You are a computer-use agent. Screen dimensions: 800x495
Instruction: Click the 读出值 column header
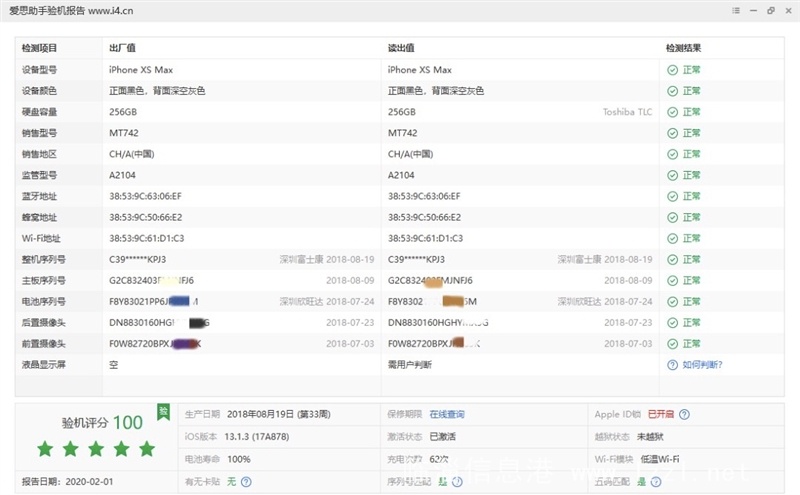click(401, 48)
